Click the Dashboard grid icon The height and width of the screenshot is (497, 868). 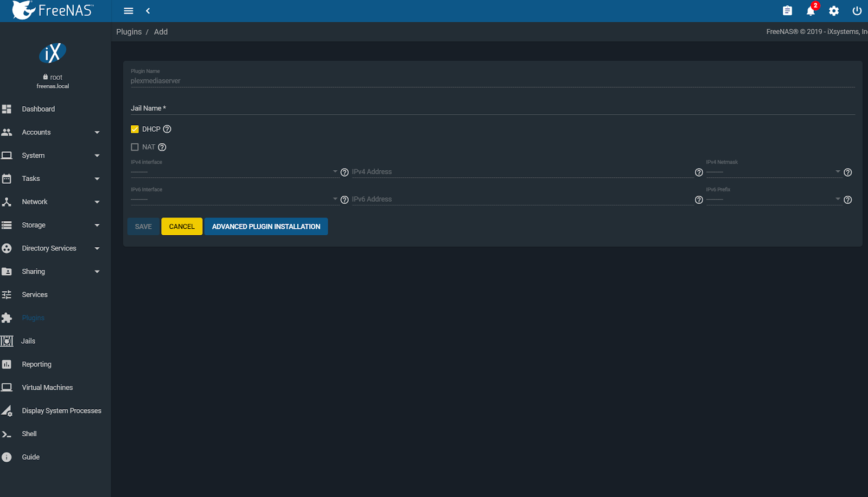pyautogui.click(x=7, y=109)
